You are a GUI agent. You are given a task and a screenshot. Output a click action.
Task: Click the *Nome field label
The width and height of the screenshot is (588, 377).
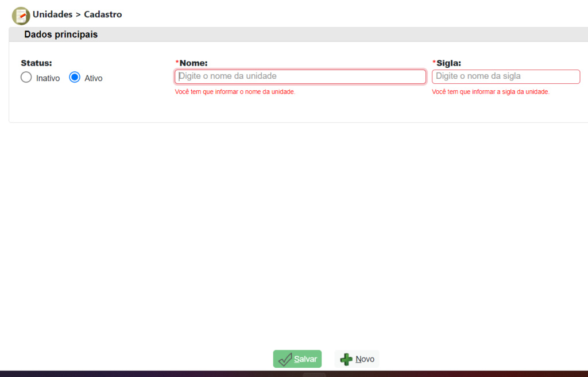pos(194,63)
